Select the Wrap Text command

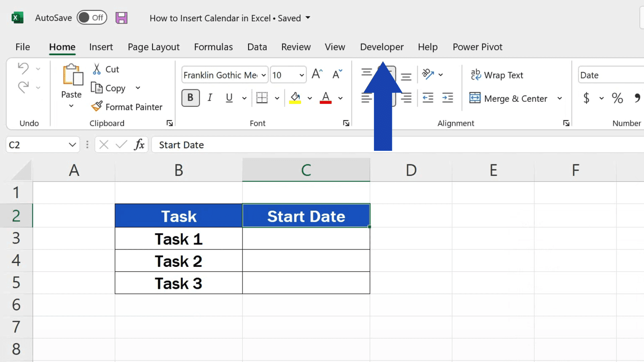pyautogui.click(x=497, y=75)
